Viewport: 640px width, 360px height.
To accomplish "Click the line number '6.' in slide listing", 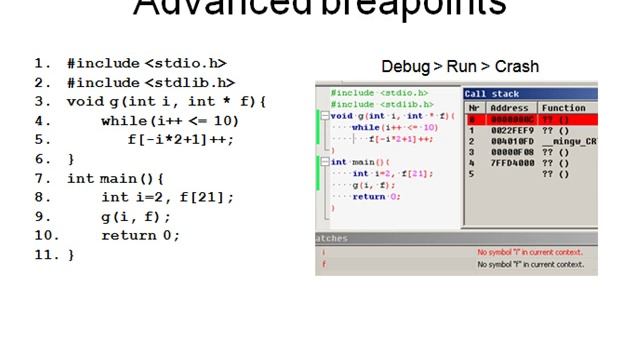I will click(x=43, y=159).
